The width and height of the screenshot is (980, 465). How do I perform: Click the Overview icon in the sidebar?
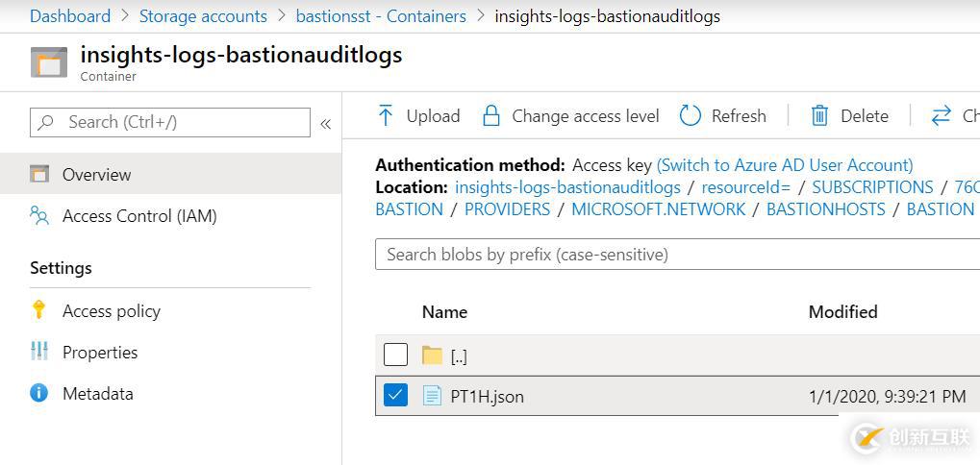tap(39, 174)
